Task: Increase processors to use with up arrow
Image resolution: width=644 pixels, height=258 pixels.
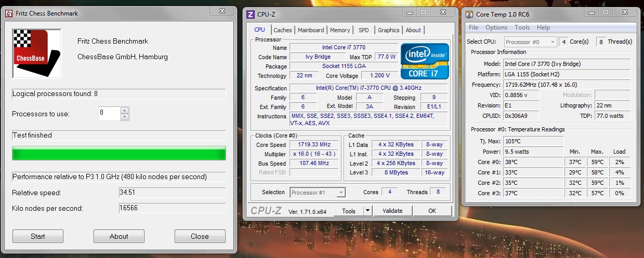Action: point(124,111)
